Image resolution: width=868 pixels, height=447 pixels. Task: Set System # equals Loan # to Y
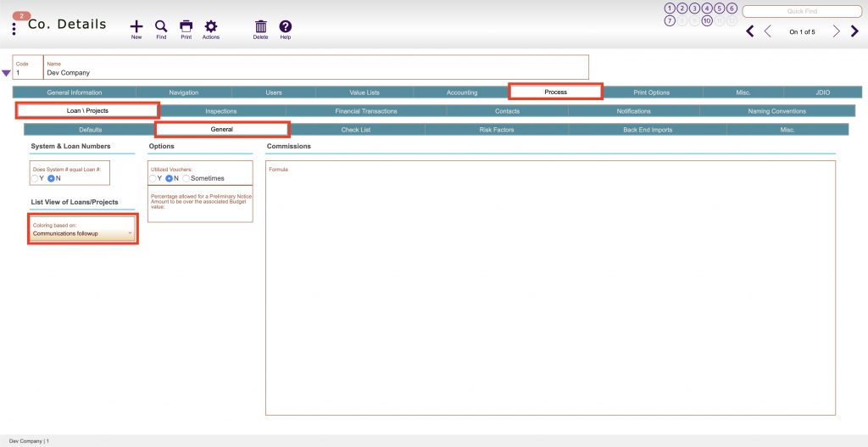(35, 178)
